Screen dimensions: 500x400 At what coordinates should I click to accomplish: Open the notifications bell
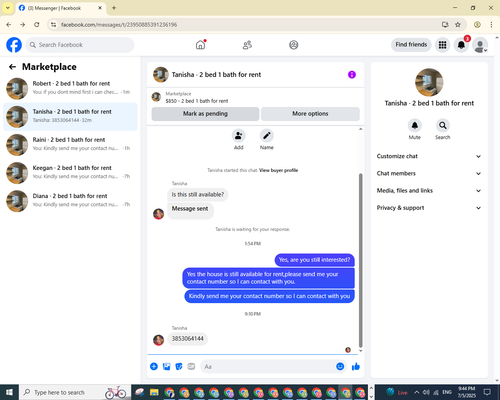(461, 45)
